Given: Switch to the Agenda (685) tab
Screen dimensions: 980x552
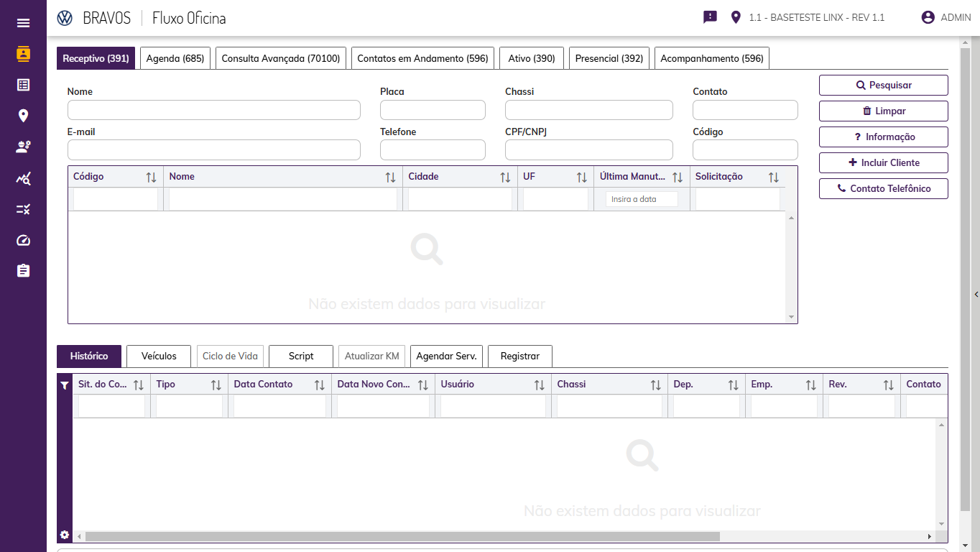Looking at the screenshot, I should coord(175,58).
